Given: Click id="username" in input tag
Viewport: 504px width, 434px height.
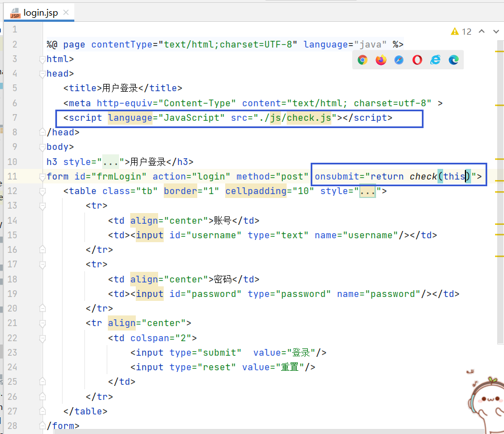Looking at the screenshot, I should coord(206,235).
